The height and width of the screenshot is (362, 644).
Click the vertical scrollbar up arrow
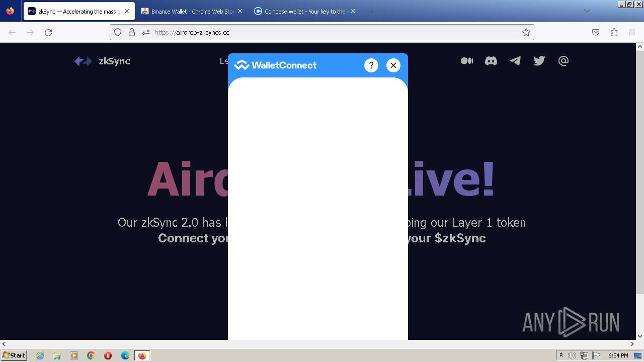click(640, 47)
